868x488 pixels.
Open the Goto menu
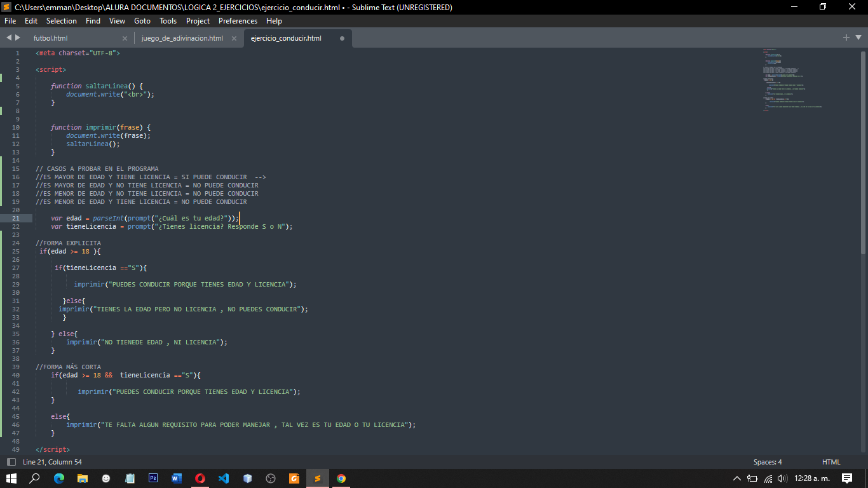142,21
